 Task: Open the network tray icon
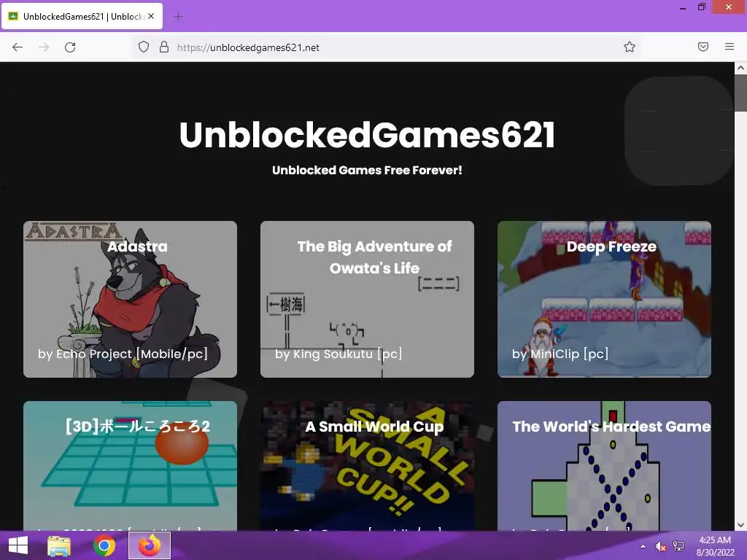pyautogui.click(x=678, y=546)
